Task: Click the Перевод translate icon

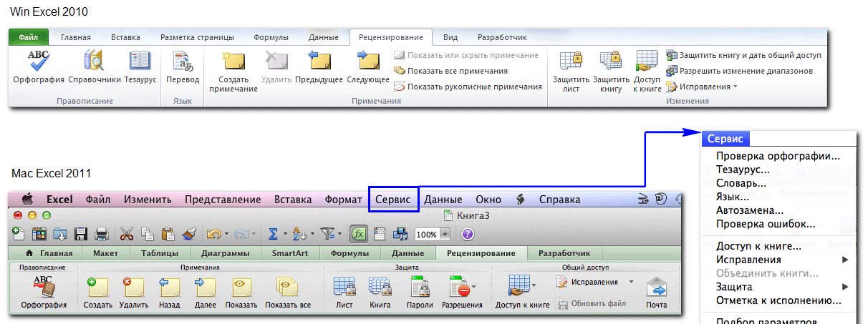Action: (182, 61)
